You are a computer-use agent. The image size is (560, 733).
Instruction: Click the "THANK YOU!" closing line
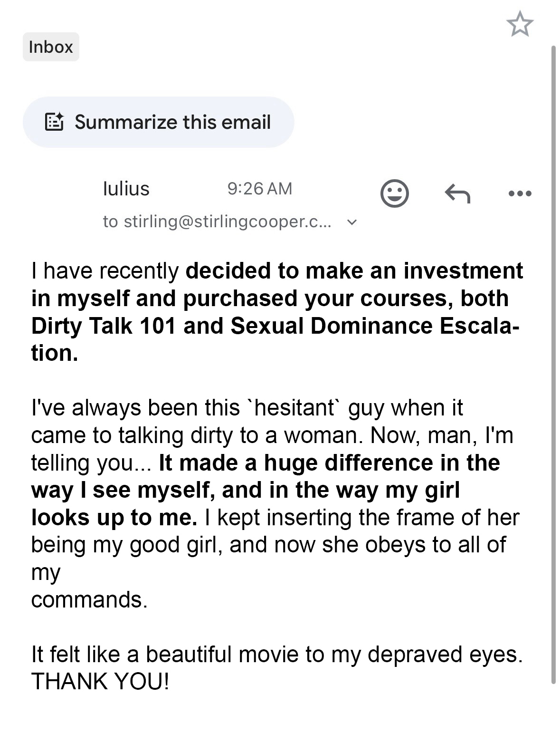click(x=100, y=682)
